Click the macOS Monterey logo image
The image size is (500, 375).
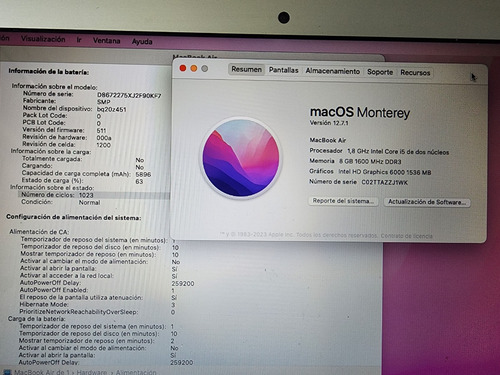pyautogui.click(x=241, y=158)
